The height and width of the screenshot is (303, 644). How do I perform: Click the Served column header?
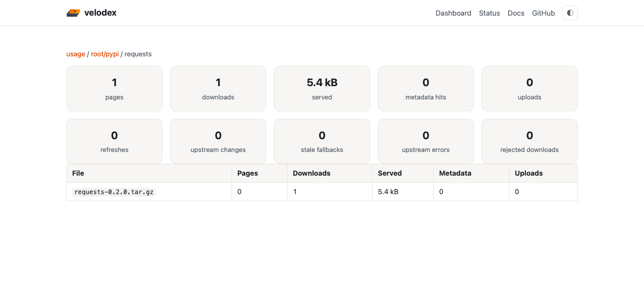(x=403, y=173)
